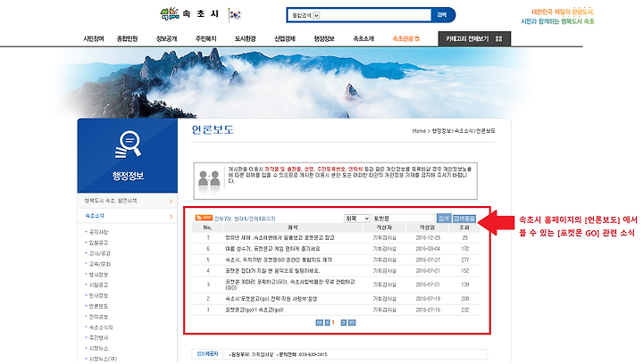This screenshot has width=643, height=364.
Task: Open the 주민복지 top menu
Action: [206, 39]
